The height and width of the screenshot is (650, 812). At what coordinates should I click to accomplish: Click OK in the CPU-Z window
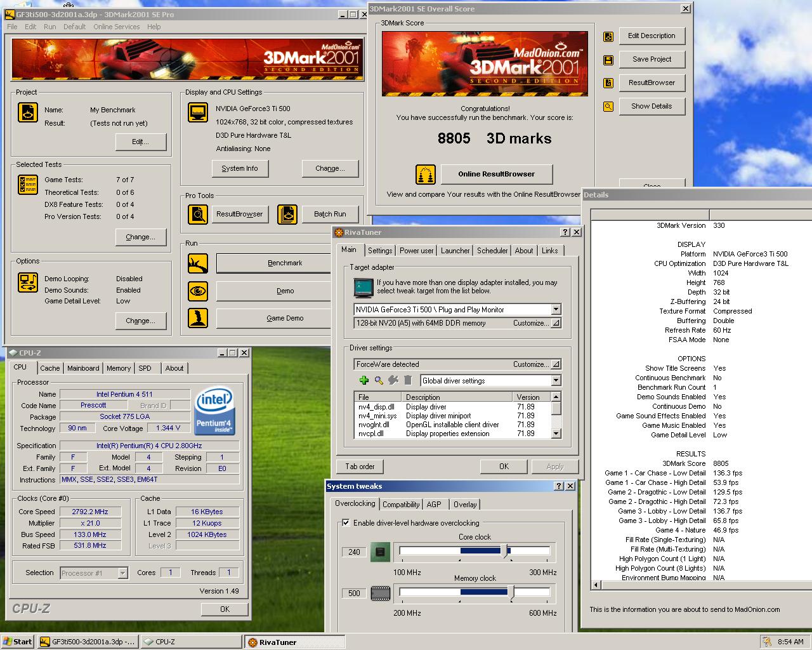click(x=225, y=609)
